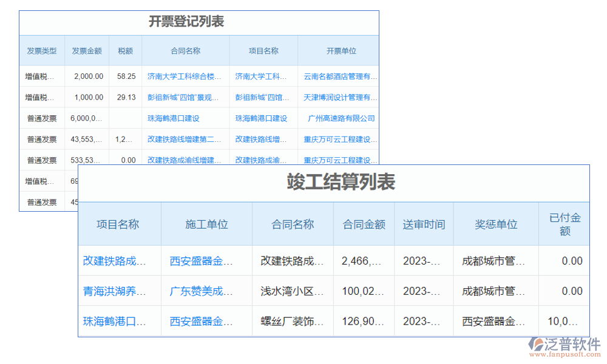Open the 成都城市管 award unit link
The height and width of the screenshot is (364, 607).
coord(492,260)
